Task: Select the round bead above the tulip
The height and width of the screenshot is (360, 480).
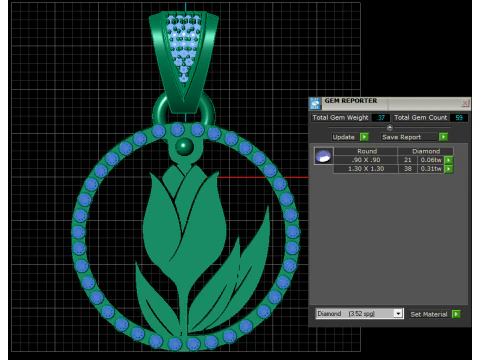Action: [x=184, y=147]
